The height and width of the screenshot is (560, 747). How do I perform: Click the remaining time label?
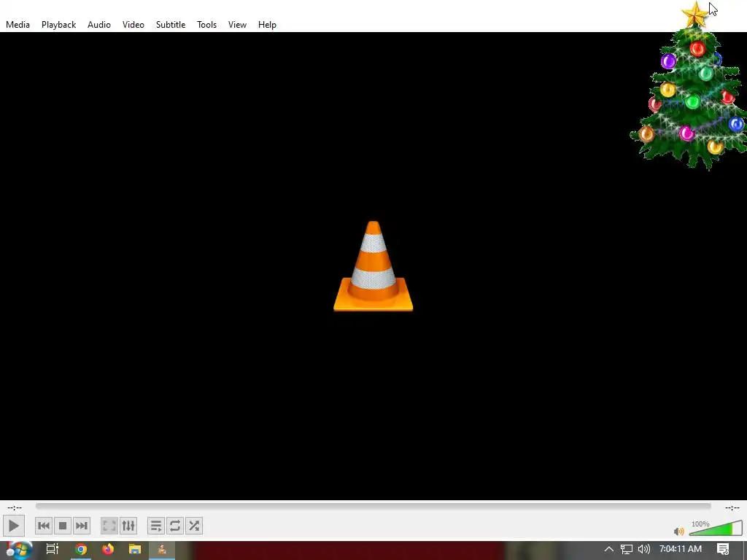[x=732, y=507]
